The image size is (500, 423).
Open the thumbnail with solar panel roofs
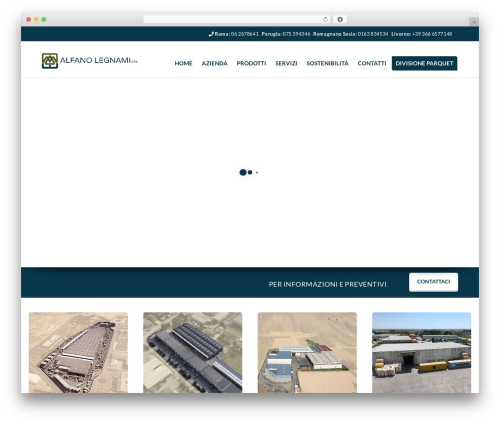click(193, 352)
